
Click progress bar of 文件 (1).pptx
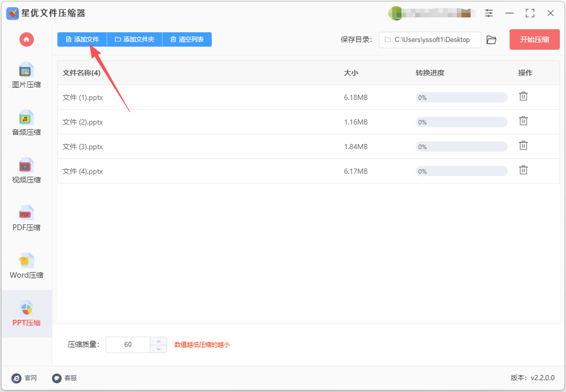[461, 97]
